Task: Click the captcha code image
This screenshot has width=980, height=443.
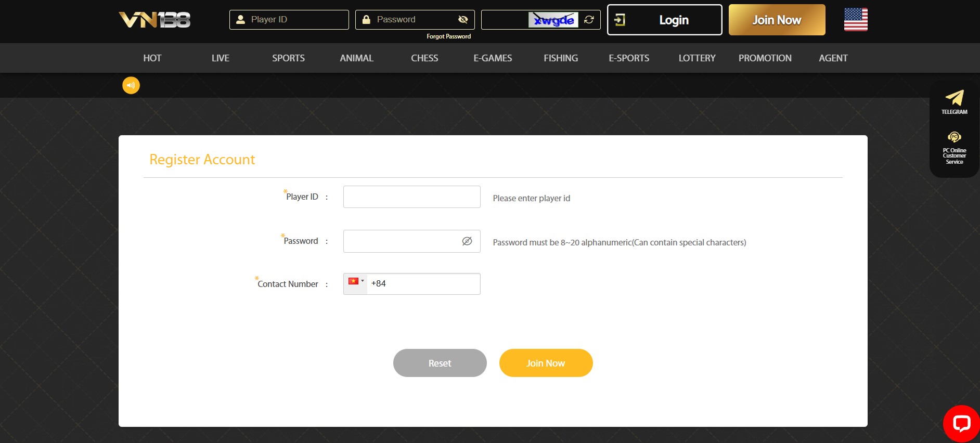Action: click(x=553, y=20)
